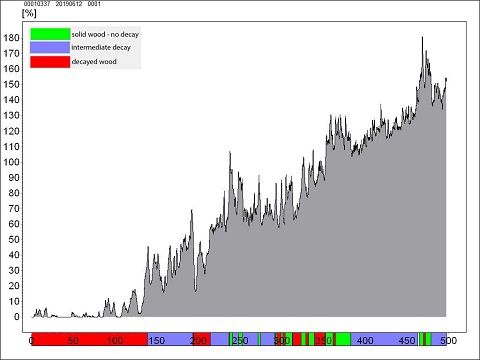This screenshot has width=480, height=360.
Task: Click the y-axis value 180
Action: tap(11, 38)
